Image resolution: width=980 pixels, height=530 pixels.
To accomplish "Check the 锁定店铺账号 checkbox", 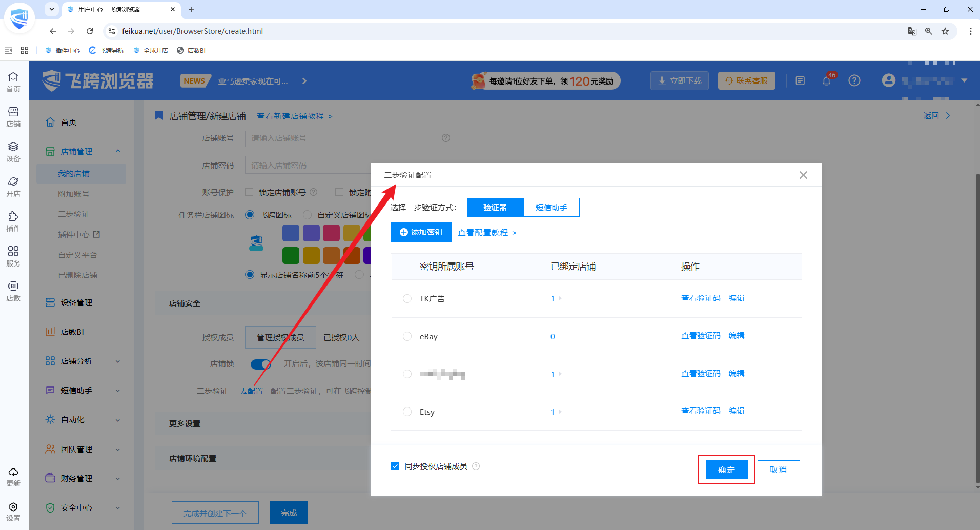I will pos(249,192).
